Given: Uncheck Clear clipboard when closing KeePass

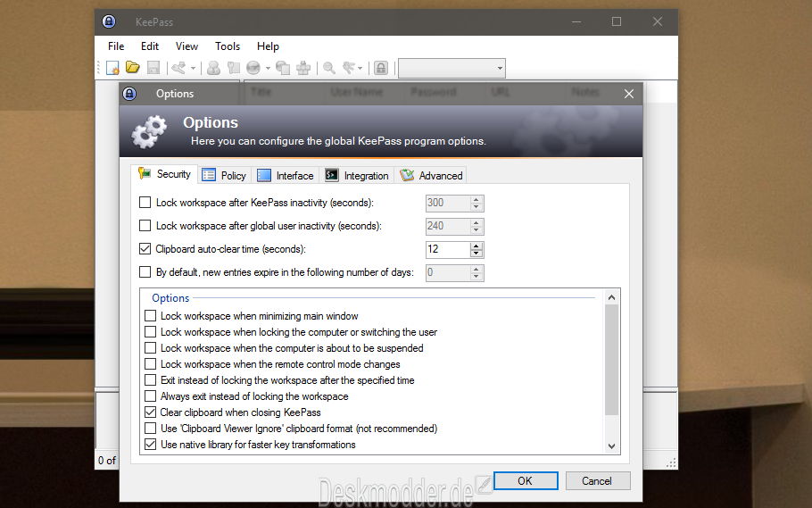Looking at the screenshot, I should click(150, 412).
